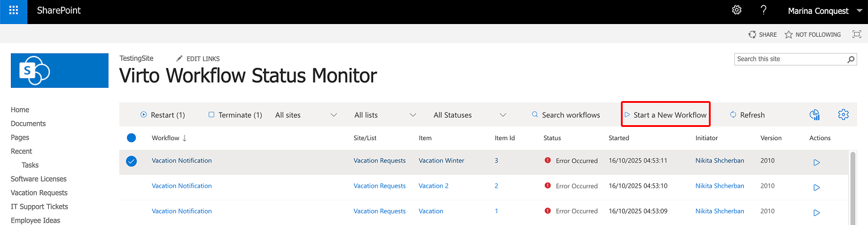This screenshot has height=225, width=868.
Task: Open Vacation Requests list in Vacation 2 row
Action: pyautogui.click(x=380, y=186)
